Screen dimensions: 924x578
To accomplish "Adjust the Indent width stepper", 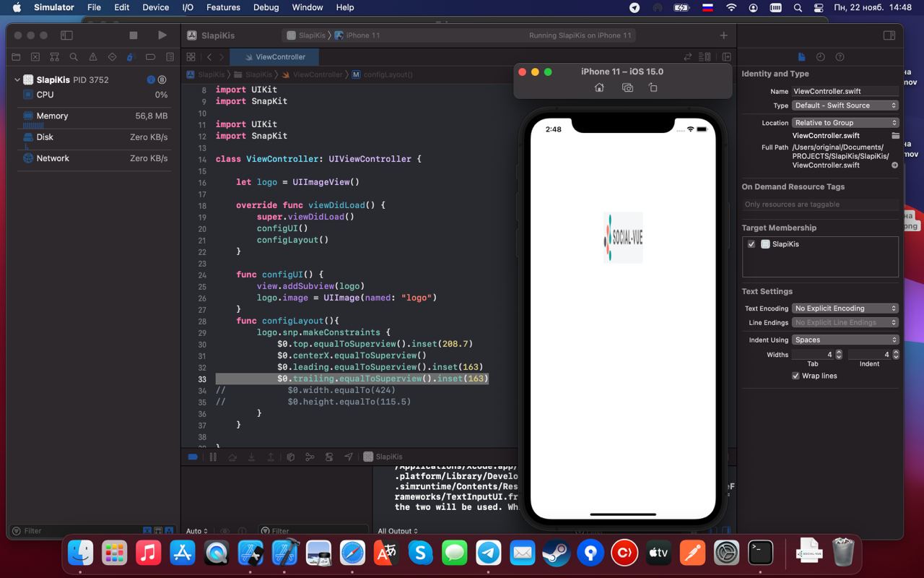I will (x=896, y=355).
